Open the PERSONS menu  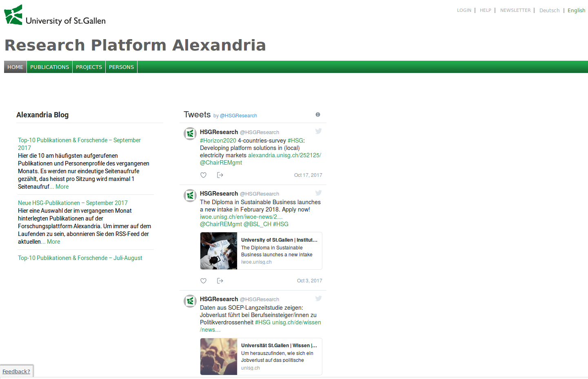121,67
